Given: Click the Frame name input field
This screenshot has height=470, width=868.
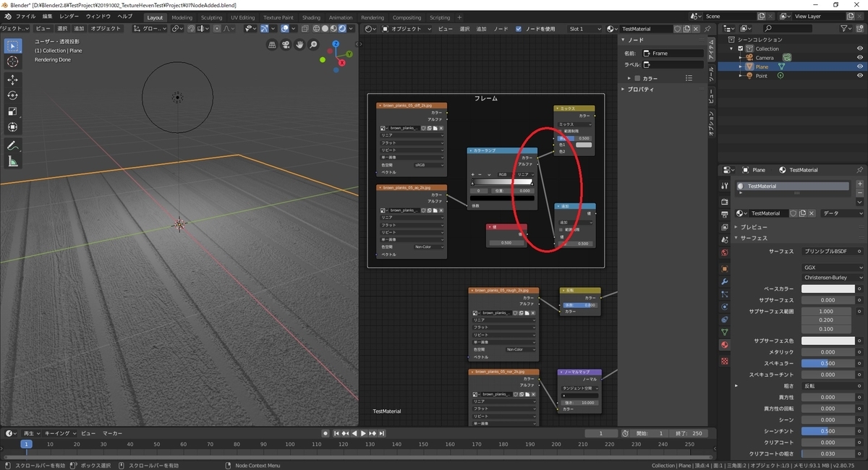Looking at the screenshot, I should pos(673,54).
